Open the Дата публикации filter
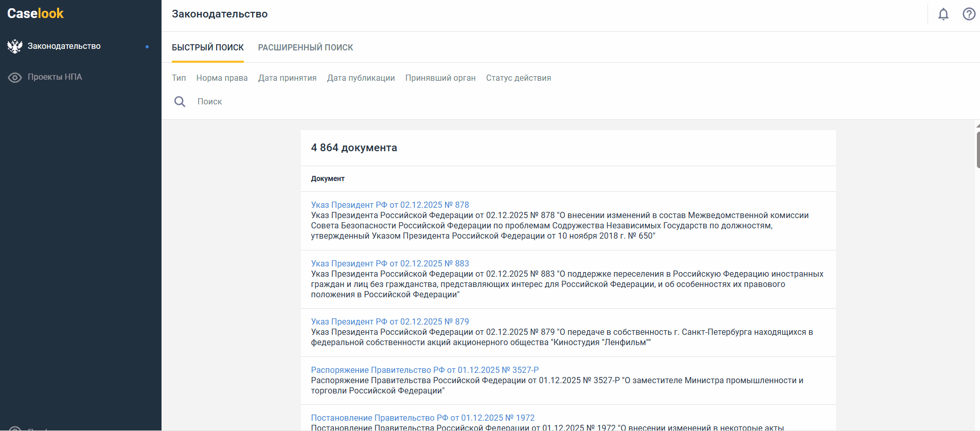Image resolution: width=980 pixels, height=431 pixels. click(x=361, y=78)
